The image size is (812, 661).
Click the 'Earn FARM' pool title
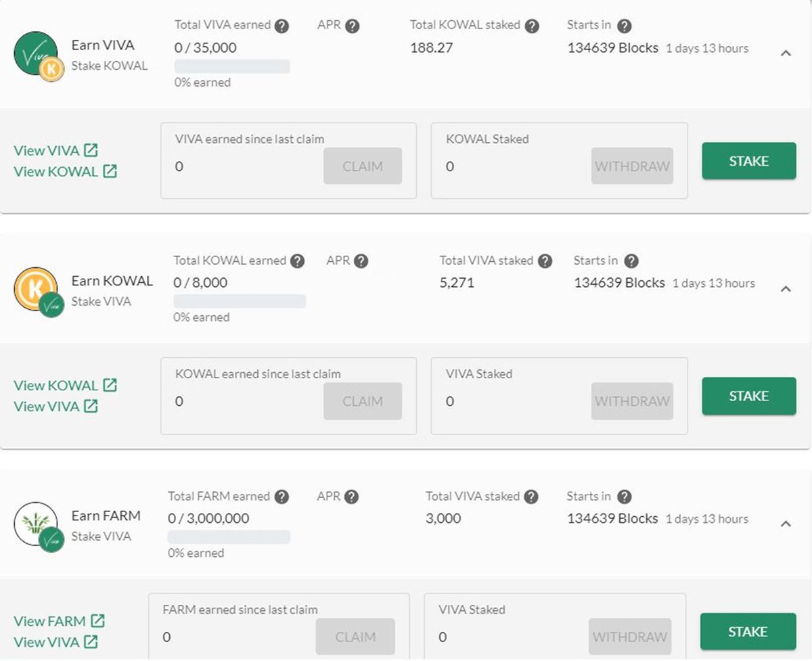point(106,516)
